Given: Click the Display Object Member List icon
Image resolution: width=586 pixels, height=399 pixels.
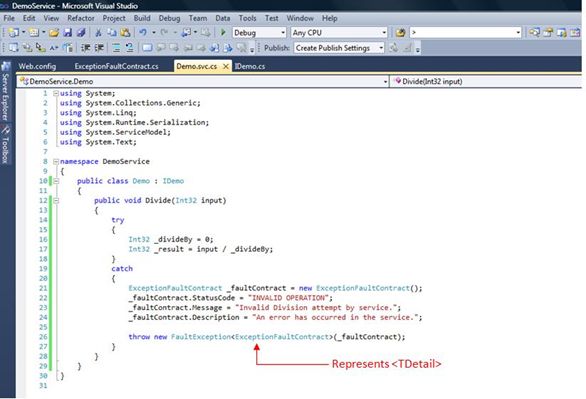Looking at the screenshot, I should [13, 48].
